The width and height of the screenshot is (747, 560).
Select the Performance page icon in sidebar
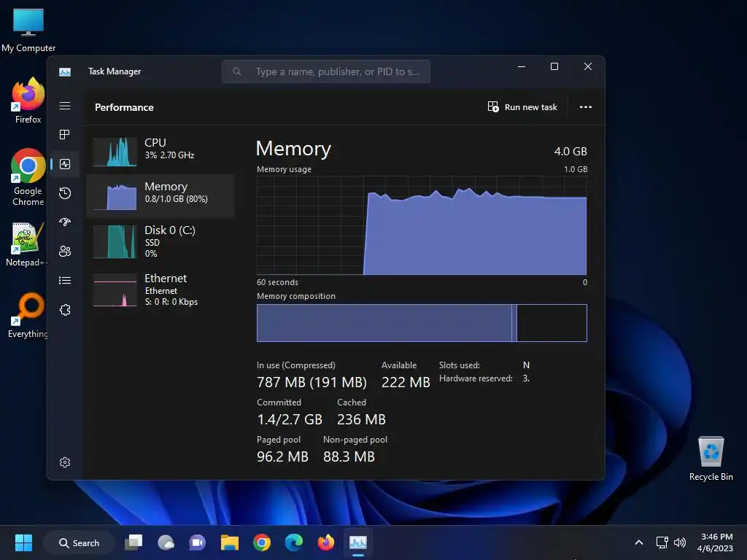tap(65, 164)
